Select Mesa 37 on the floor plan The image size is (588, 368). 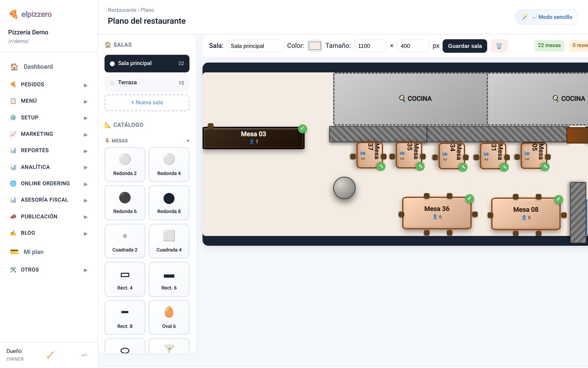point(370,155)
